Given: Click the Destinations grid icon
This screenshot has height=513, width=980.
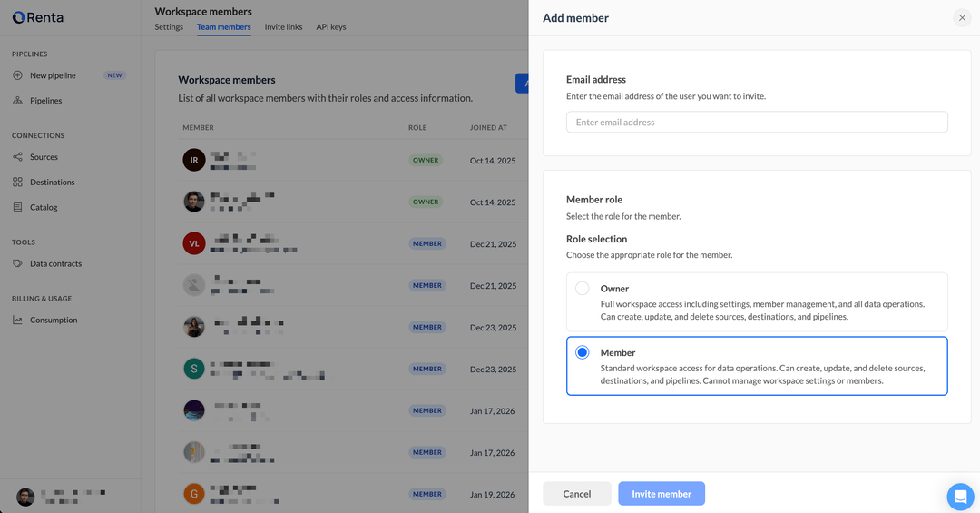Looking at the screenshot, I should [x=17, y=183].
